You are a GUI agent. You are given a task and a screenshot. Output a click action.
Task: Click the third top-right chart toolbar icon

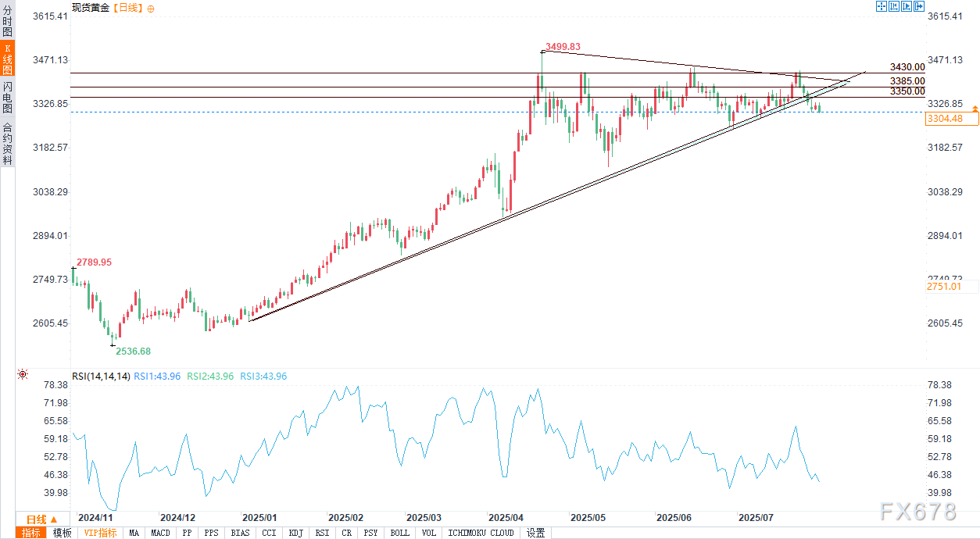[907, 6]
